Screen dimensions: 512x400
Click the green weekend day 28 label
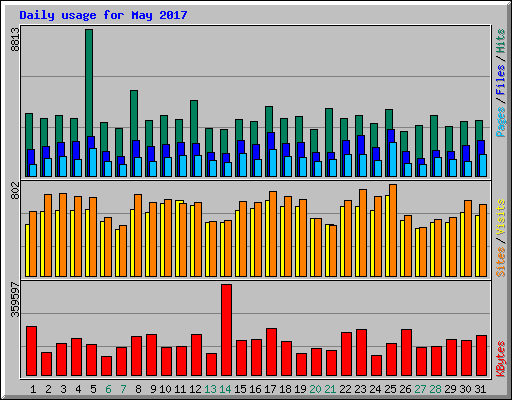pyautogui.click(x=435, y=389)
